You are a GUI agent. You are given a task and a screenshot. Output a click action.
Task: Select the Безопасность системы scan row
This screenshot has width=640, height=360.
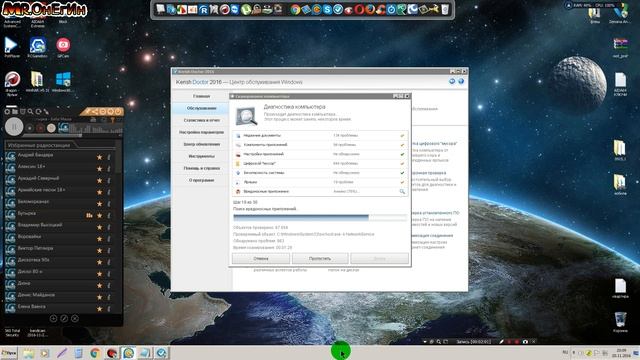[x=320, y=173]
